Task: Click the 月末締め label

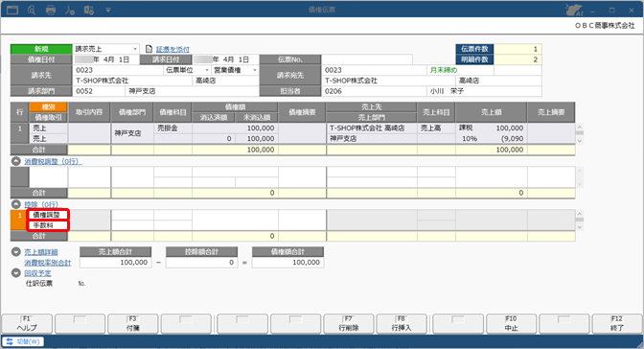Action: pyautogui.click(x=444, y=70)
